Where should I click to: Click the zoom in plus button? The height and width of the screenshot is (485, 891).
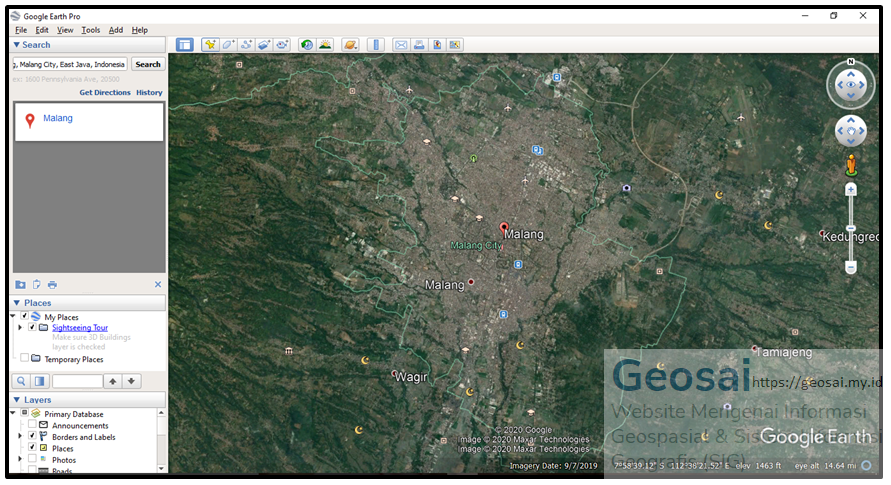(851, 190)
